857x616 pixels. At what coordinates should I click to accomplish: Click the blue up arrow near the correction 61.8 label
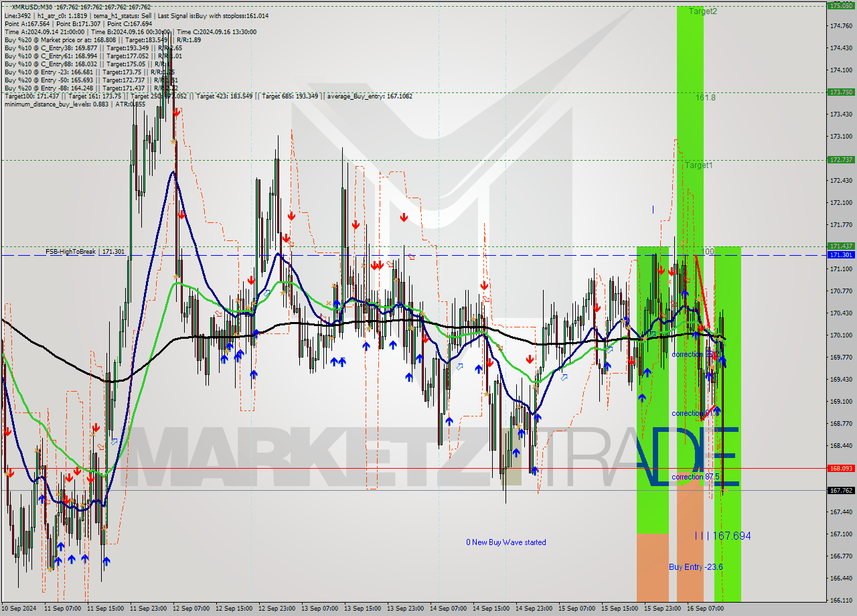[x=716, y=410]
